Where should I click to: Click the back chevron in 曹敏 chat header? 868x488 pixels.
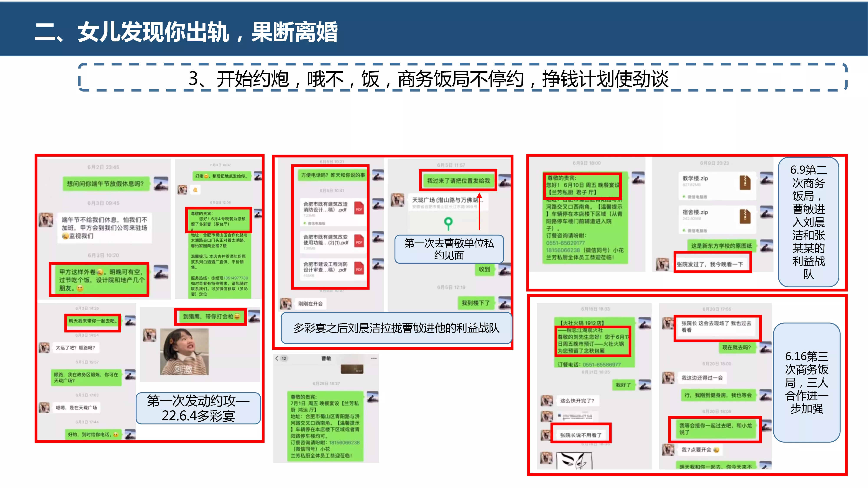click(277, 358)
